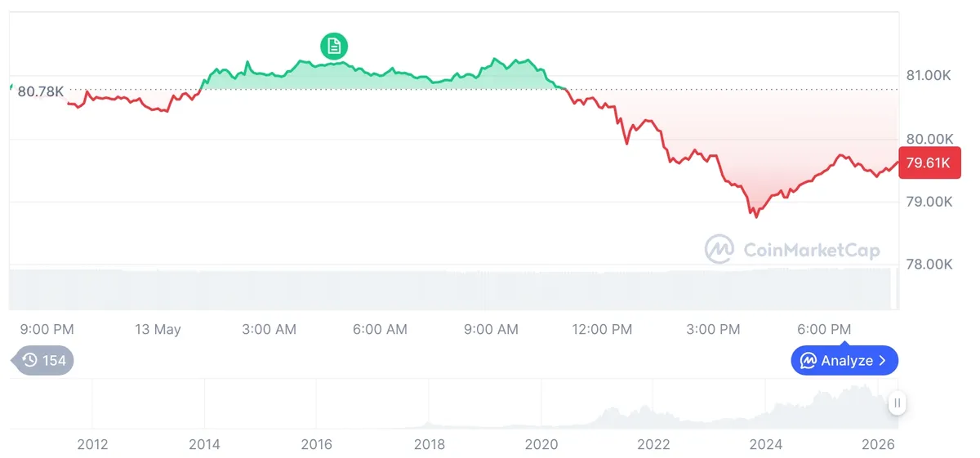
Task: Click the 80.78K opening price label
Action: [41, 91]
